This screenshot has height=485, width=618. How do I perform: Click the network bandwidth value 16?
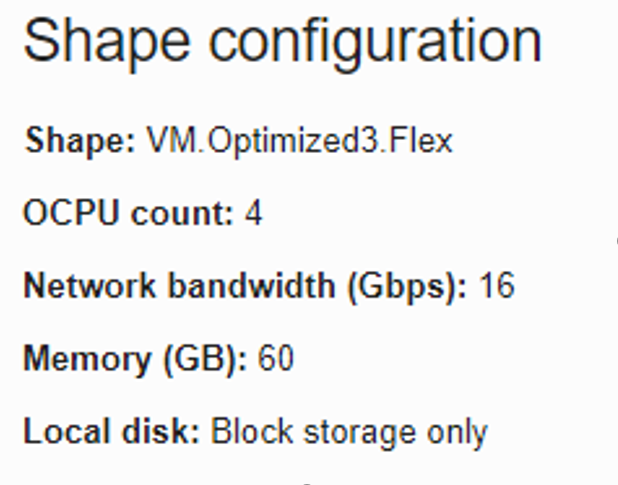[496, 286]
